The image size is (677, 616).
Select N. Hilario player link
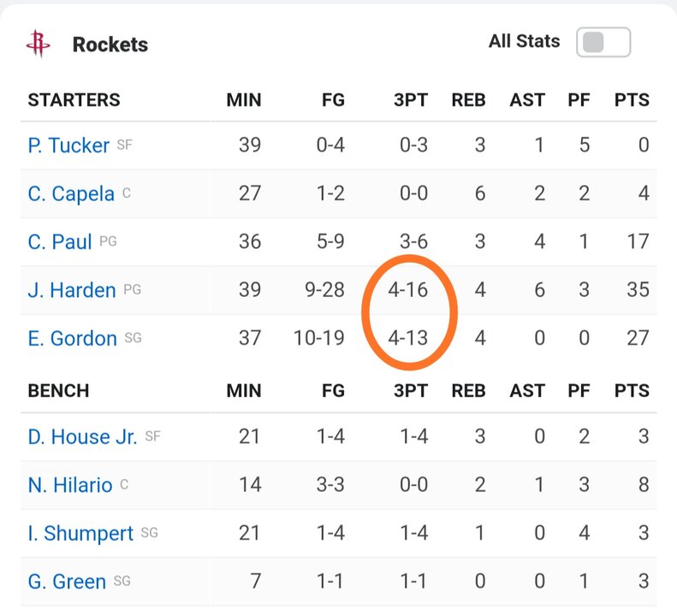70,485
